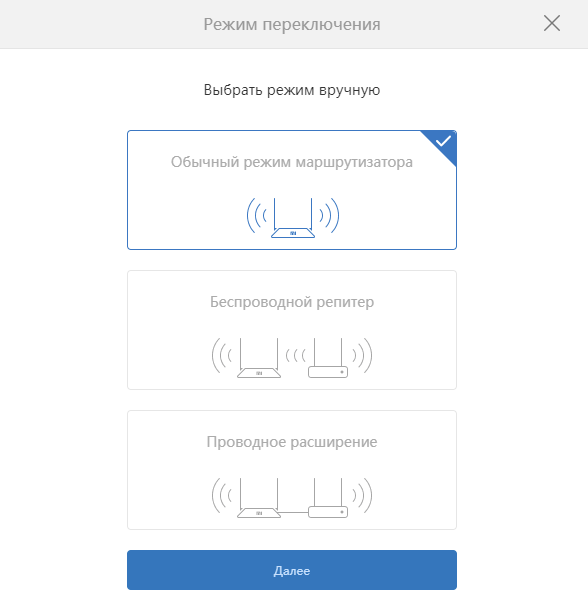Click the Выбрать режим вручную heading
The height and width of the screenshot is (614, 588).
point(292,90)
